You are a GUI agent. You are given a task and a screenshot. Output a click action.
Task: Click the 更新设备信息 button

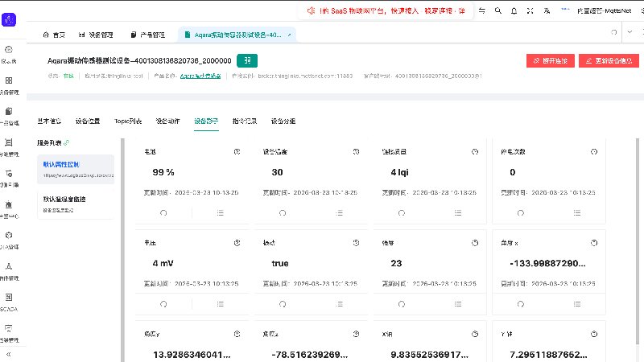[x=609, y=61]
